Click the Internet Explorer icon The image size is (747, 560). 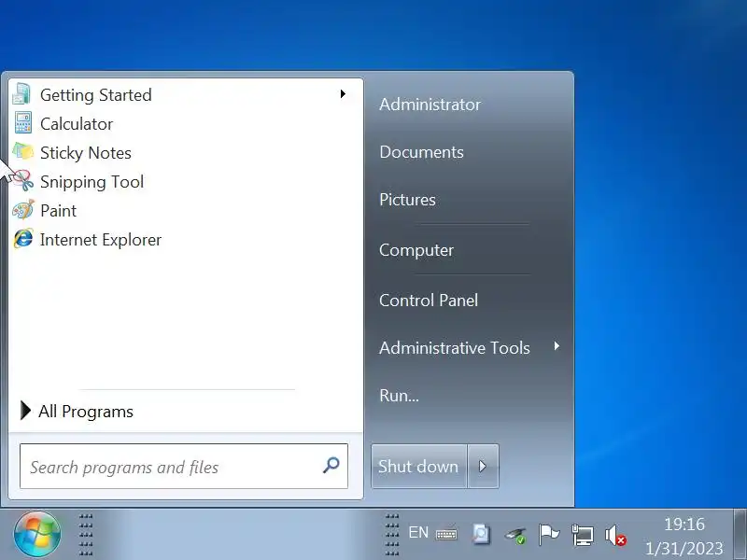point(22,239)
